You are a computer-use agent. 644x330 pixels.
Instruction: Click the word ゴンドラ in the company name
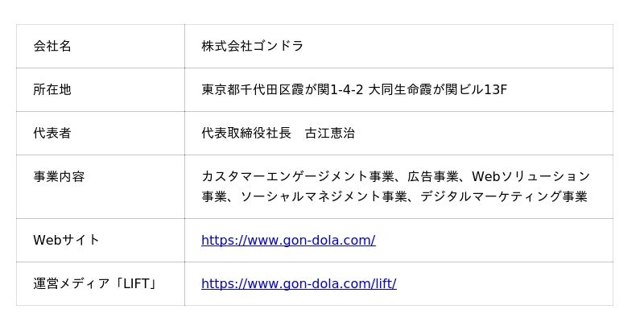point(278,46)
